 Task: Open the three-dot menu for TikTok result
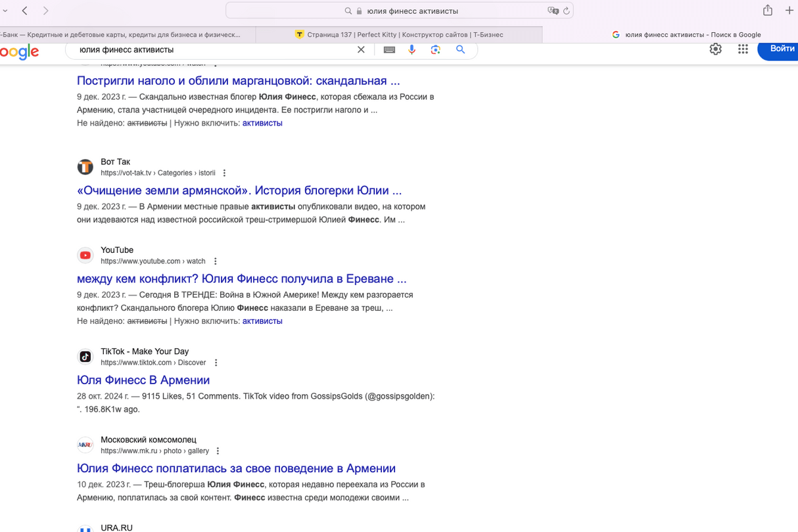(x=216, y=363)
